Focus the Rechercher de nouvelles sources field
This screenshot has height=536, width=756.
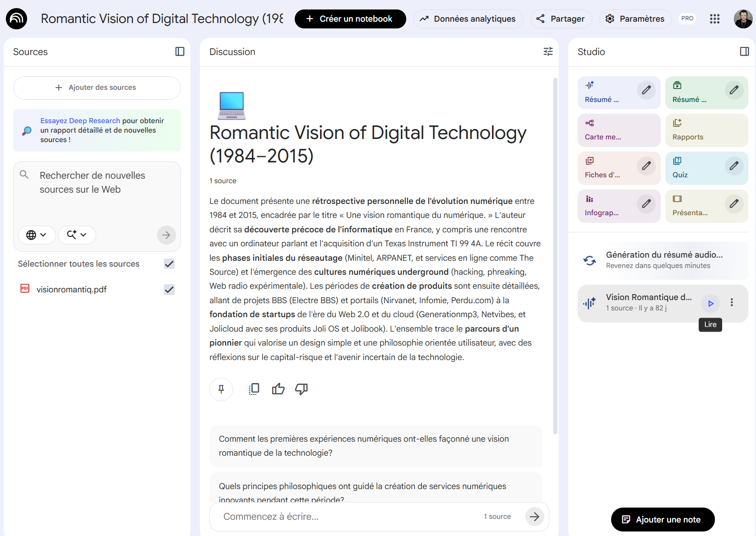pos(97,183)
